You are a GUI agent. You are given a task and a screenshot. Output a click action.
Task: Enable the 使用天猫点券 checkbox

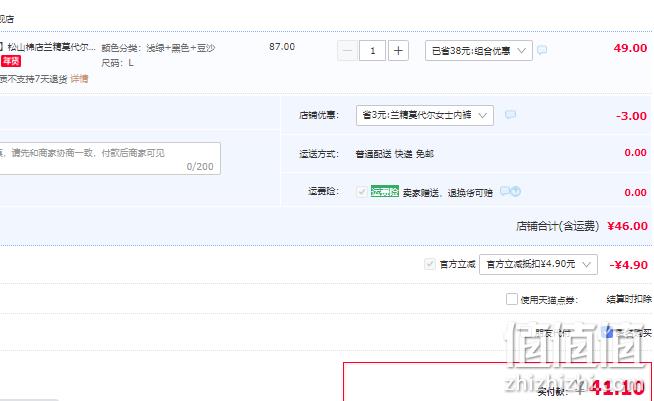coord(512,299)
